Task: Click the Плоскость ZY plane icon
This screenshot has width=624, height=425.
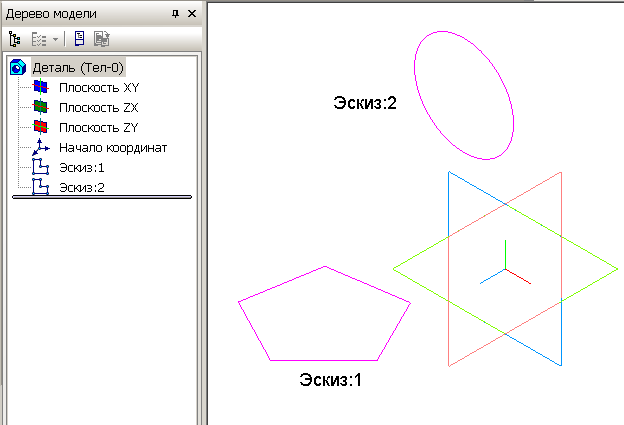Action: [x=40, y=127]
